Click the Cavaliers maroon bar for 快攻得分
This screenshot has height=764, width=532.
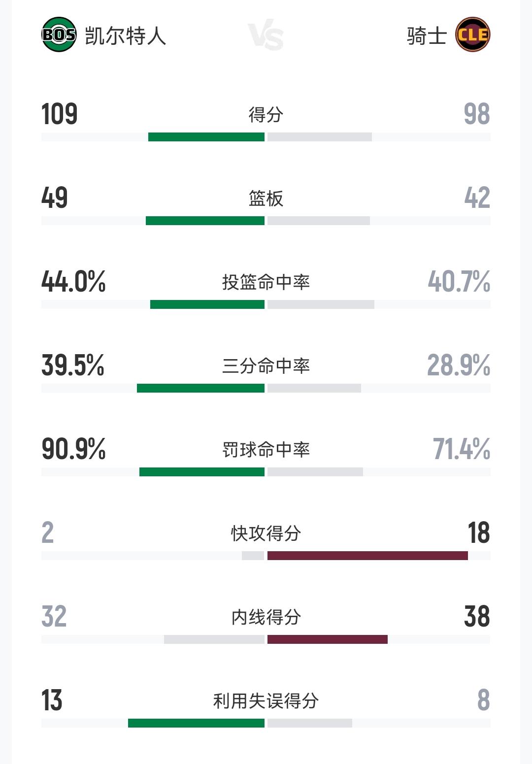[x=367, y=556]
